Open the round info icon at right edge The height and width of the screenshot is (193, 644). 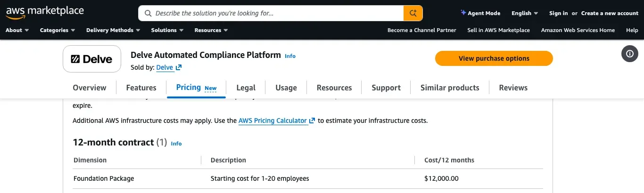pos(629,54)
